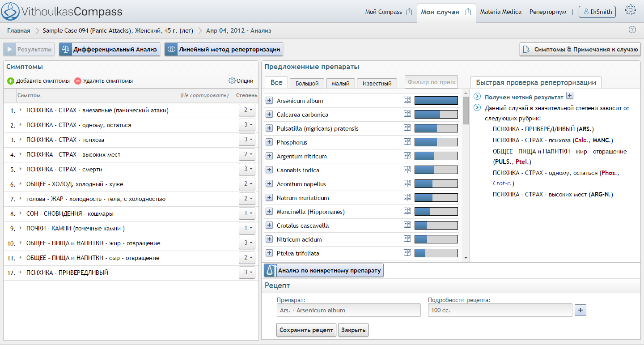Viewport: 644px width, 345px height.
Task: Click the Препарат input field
Action: coord(349,310)
